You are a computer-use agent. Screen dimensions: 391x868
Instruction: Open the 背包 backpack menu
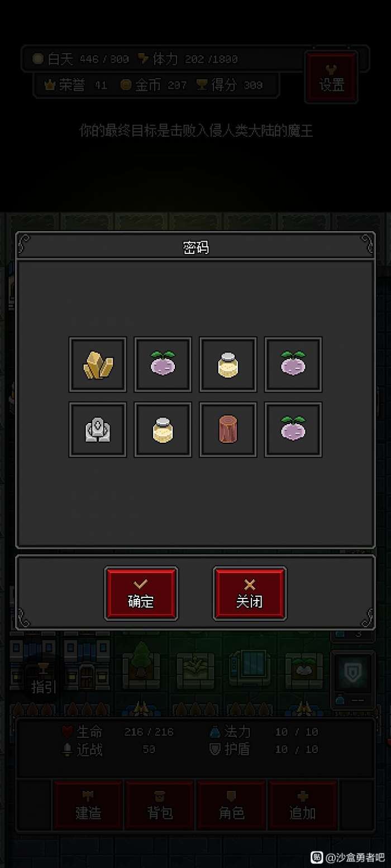coord(160,805)
